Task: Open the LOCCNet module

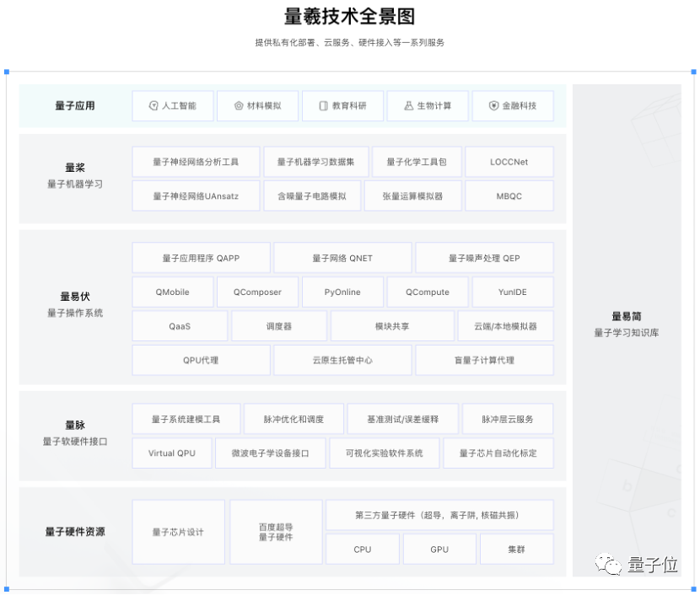Action: pyautogui.click(x=509, y=161)
